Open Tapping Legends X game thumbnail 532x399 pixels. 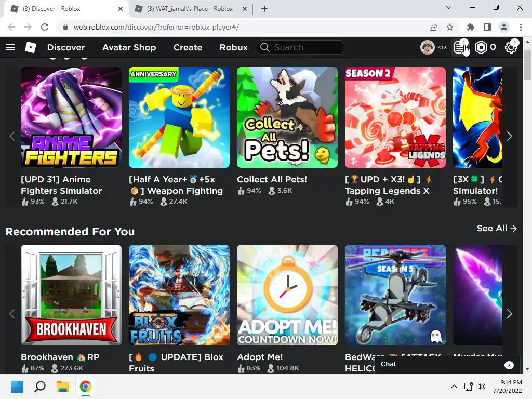point(395,117)
